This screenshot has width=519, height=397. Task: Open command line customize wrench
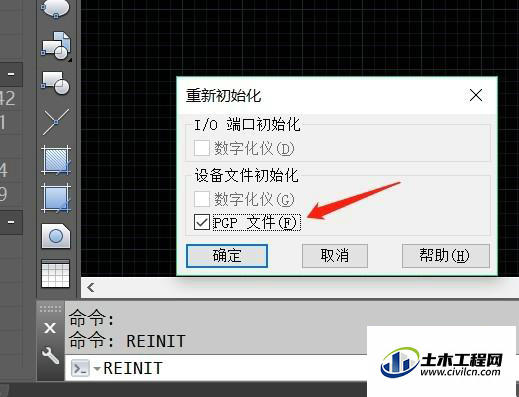point(50,355)
